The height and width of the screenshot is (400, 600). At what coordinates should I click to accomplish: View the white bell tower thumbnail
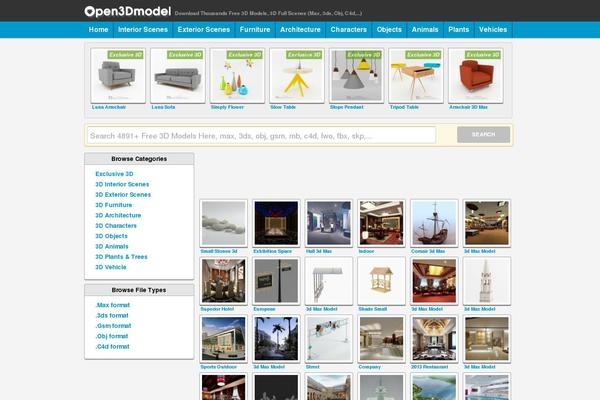click(x=487, y=281)
